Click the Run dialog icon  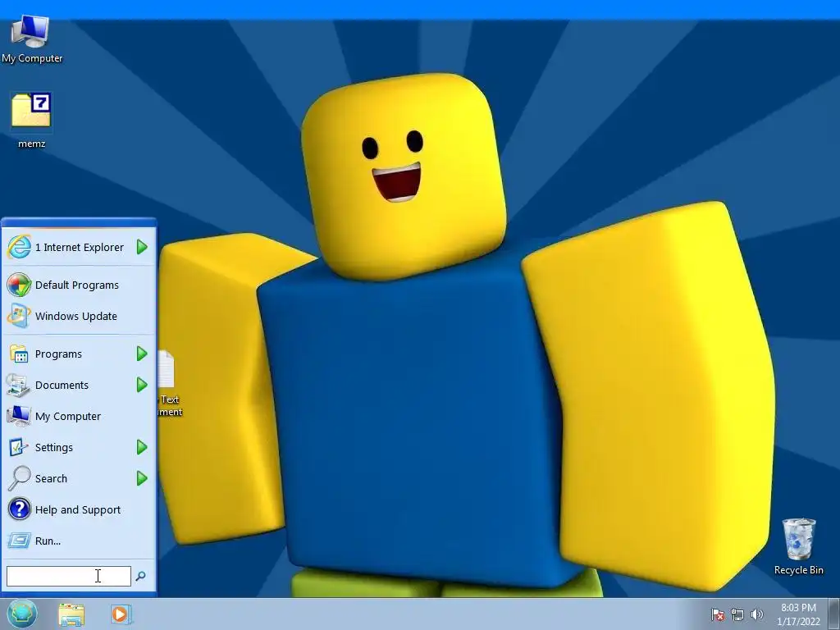(x=19, y=541)
